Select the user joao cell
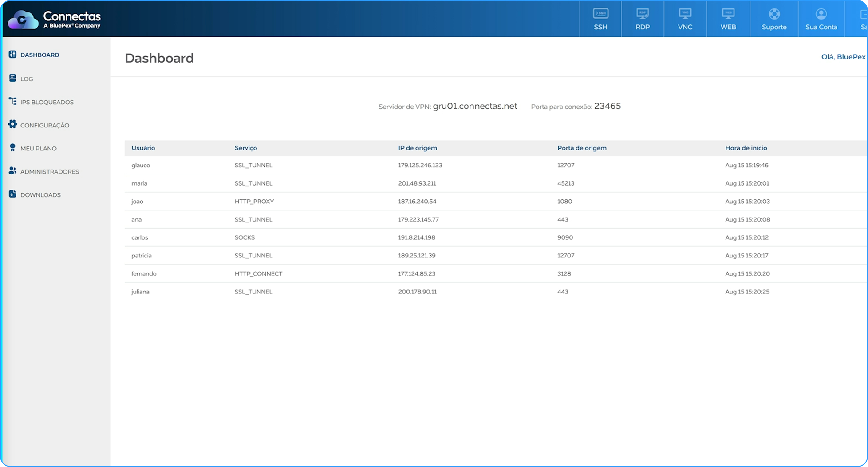 pyautogui.click(x=137, y=202)
